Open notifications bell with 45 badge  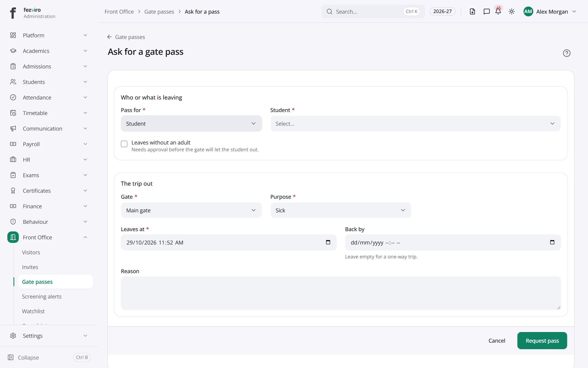point(498,11)
